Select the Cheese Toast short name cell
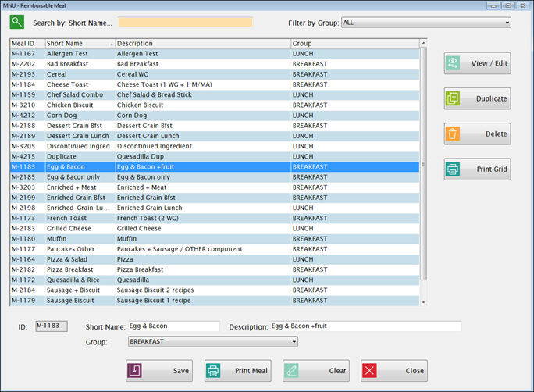 point(80,84)
